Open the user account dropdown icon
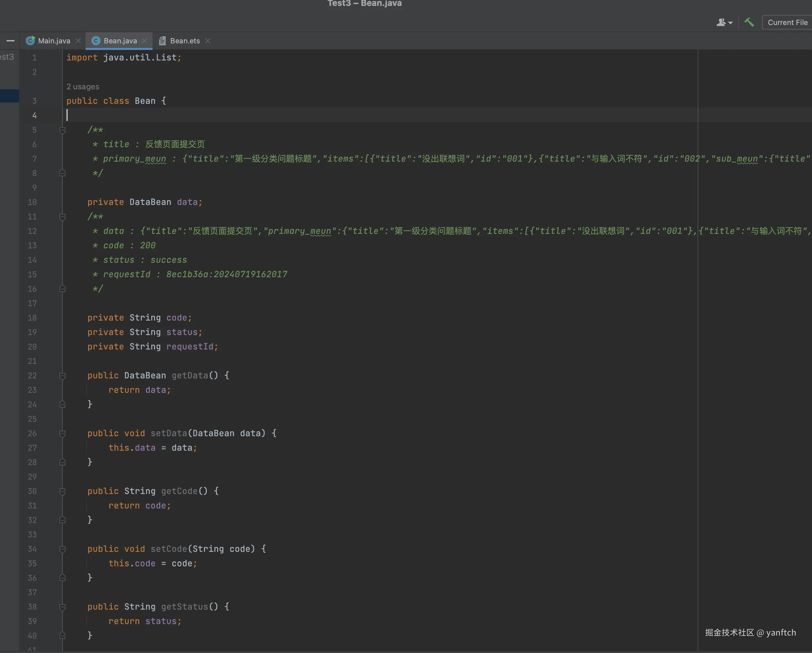 tap(724, 23)
